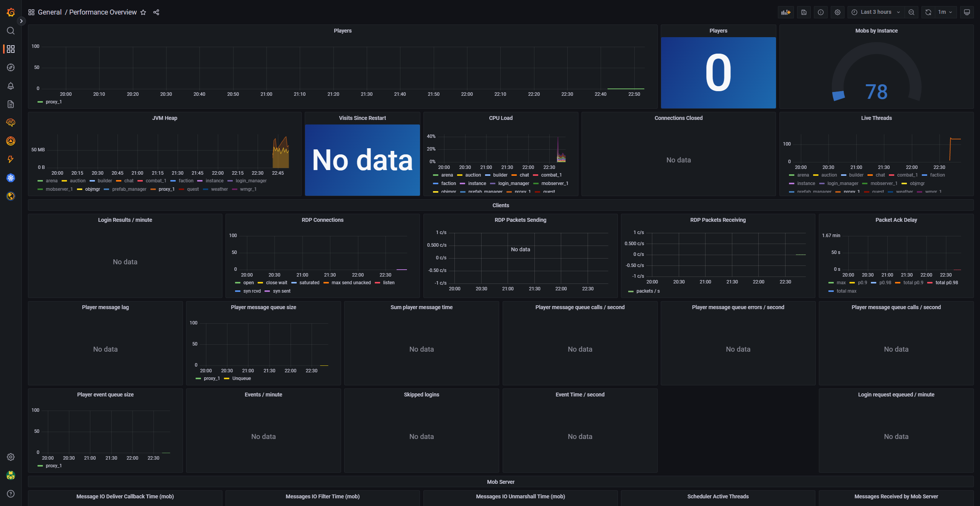Open the 1m refresh interval dropdown
The width and height of the screenshot is (980, 506).
945,12
